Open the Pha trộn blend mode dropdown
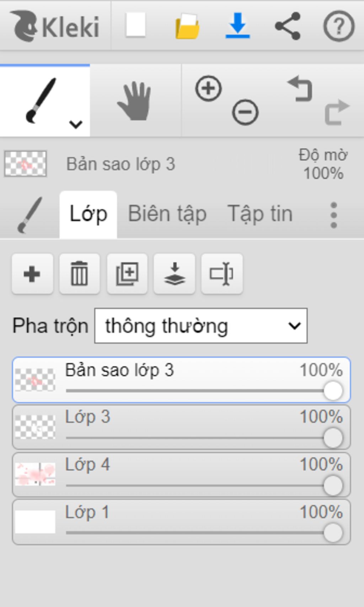Viewport: 364px width, 607px height. 201,326
